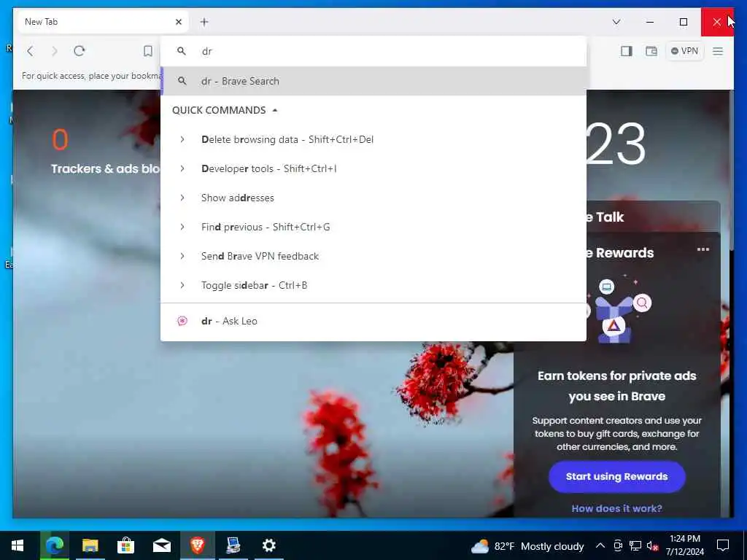Open the hamburger main menu

tap(718, 51)
